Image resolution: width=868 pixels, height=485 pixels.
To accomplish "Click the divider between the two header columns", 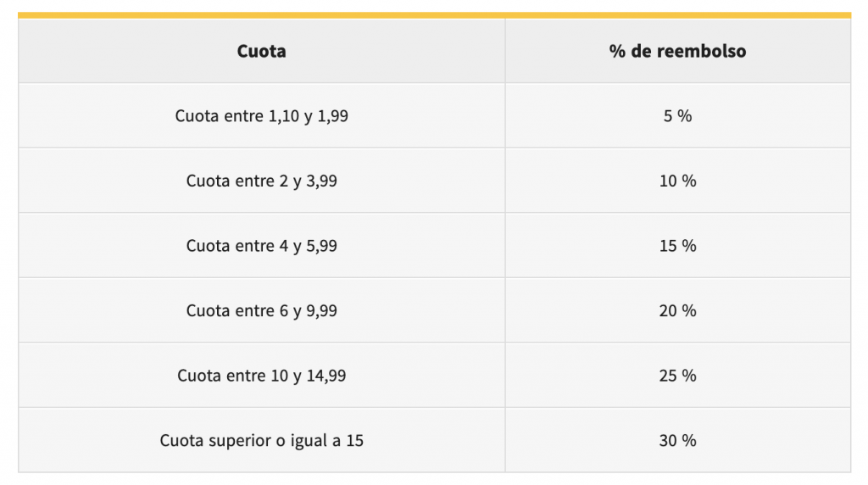I will tap(505, 52).
